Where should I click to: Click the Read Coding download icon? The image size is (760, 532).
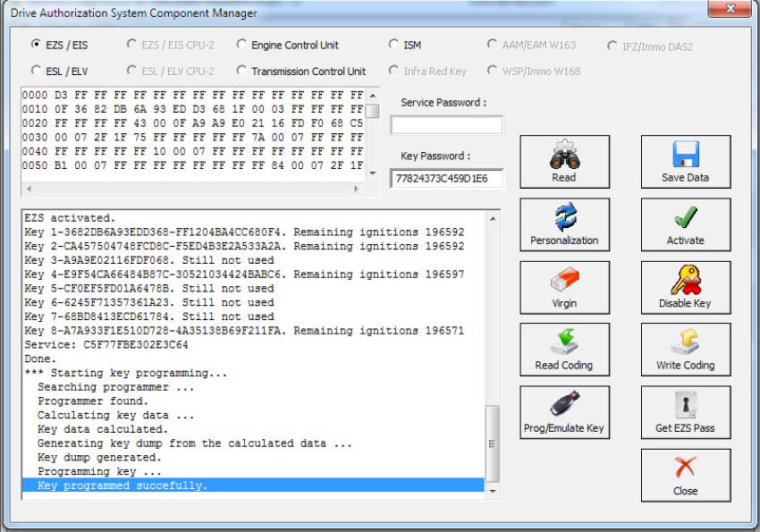tap(564, 350)
